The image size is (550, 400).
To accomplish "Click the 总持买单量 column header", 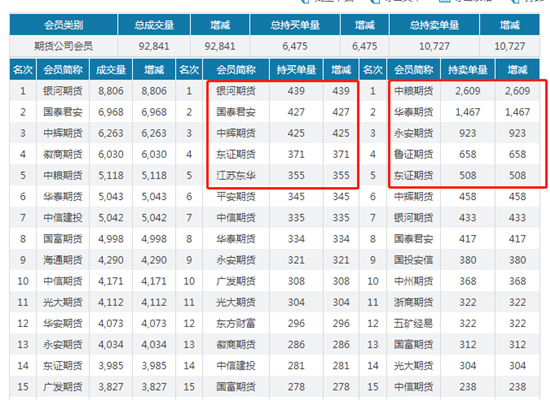I will (x=295, y=25).
